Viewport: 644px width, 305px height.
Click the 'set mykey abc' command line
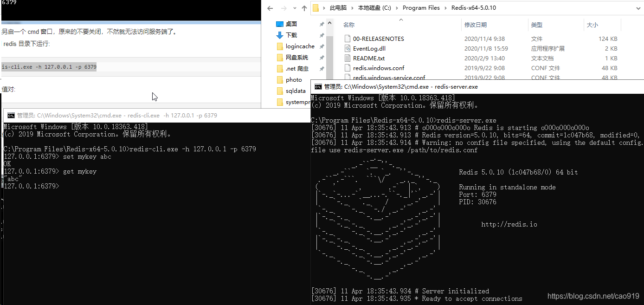pyautogui.click(x=58, y=157)
